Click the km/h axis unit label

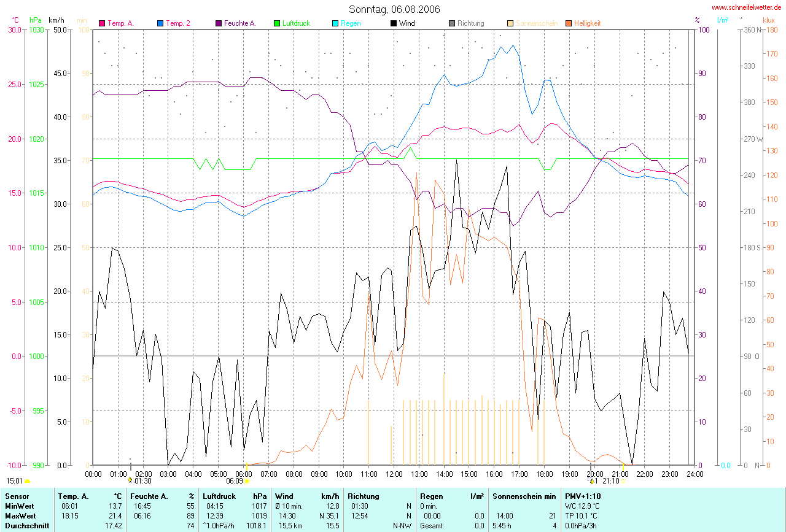[x=56, y=20]
